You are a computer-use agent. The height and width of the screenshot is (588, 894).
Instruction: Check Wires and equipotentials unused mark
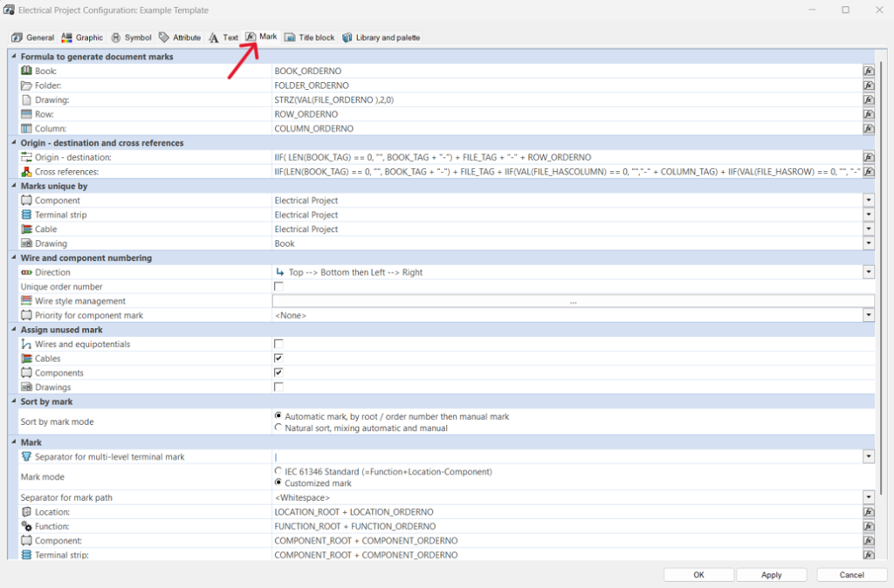point(279,344)
